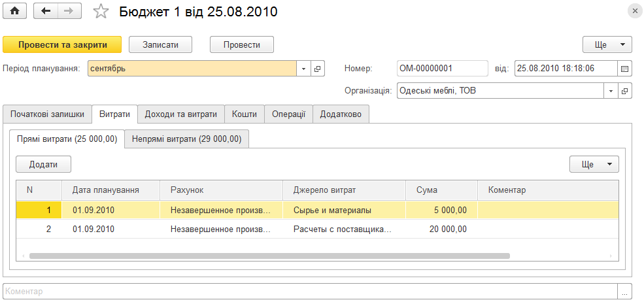Click the Джерело витрат column header

coord(344,190)
